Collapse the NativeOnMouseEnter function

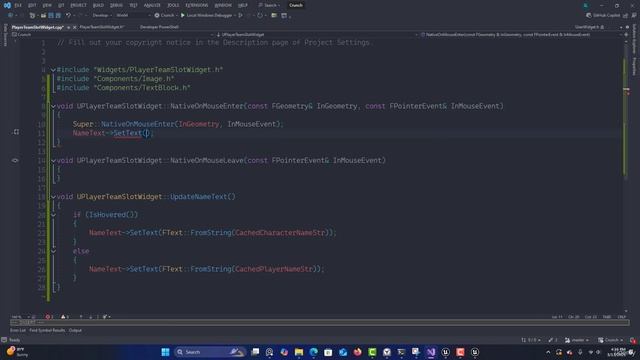53,106
